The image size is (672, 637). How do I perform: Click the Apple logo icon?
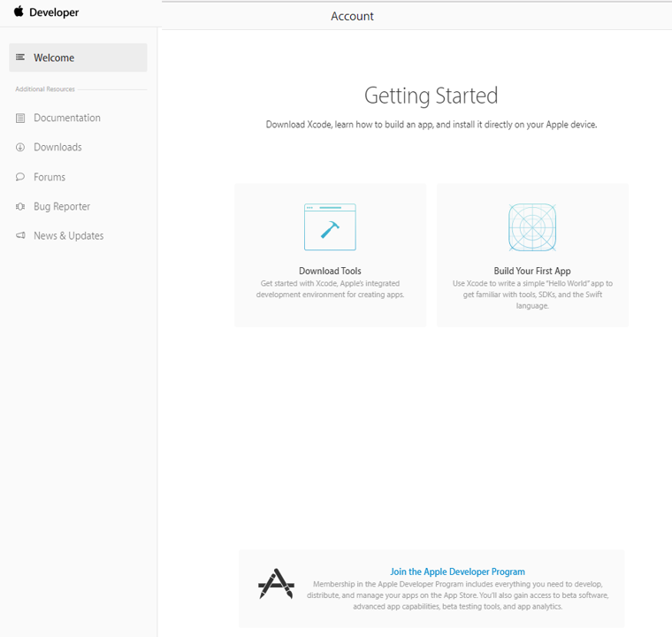pos(19,12)
